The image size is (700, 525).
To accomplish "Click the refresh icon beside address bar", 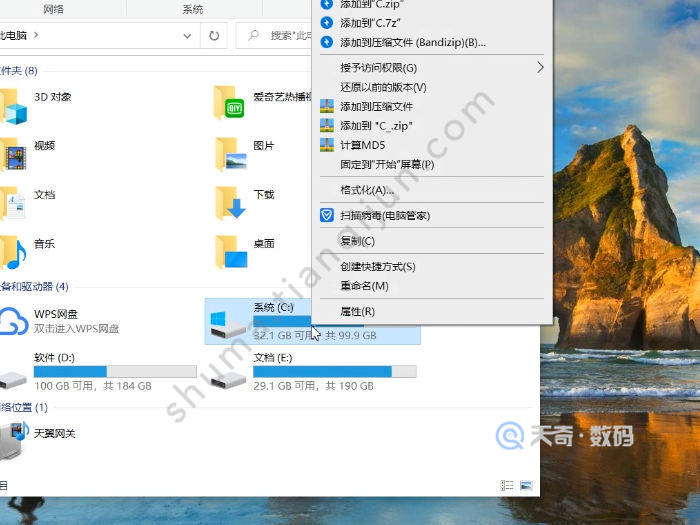I will [214, 35].
